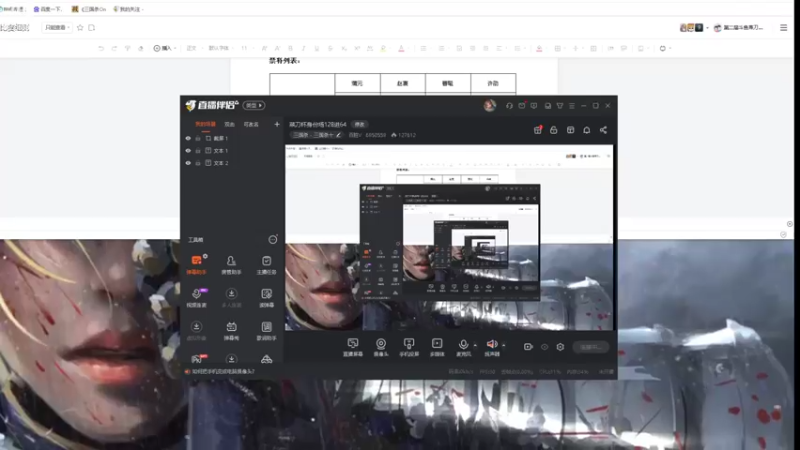Open the three-line menu in companion title bar
800x450 pixels.
pyautogui.click(x=572, y=106)
